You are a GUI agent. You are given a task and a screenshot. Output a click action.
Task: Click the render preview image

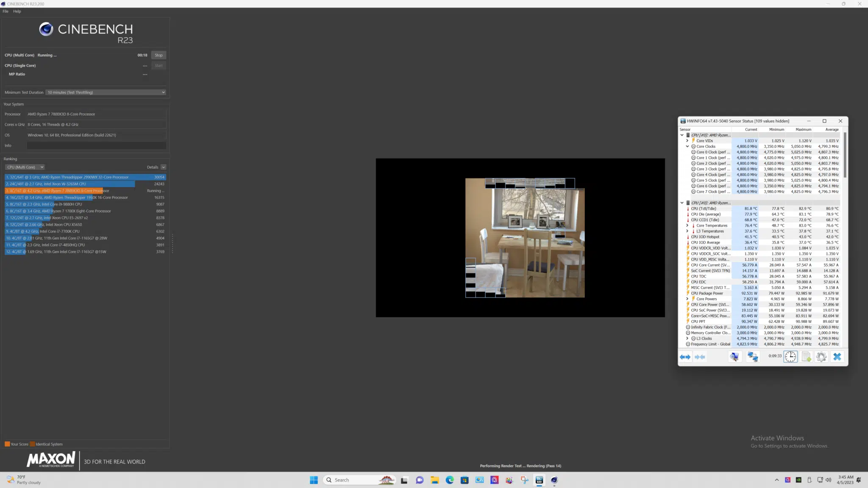pos(520,238)
